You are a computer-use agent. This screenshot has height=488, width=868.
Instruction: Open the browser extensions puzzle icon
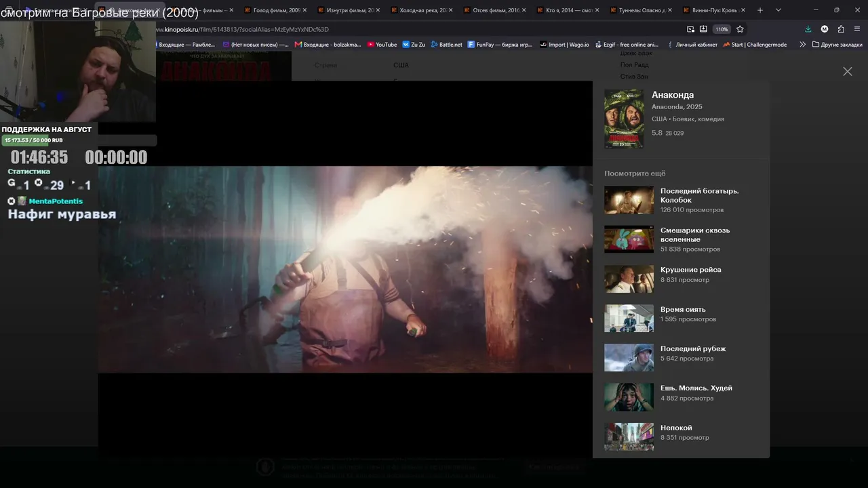[841, 29]
